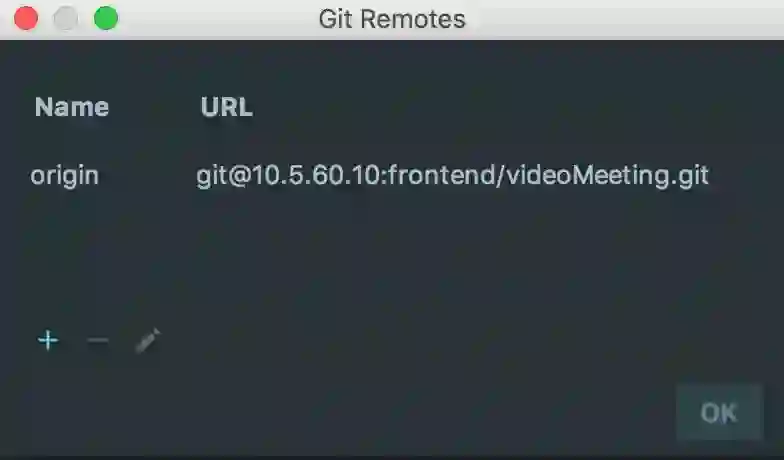Screen dimensions: 784x460
Task: Open remote editor via pencil toolbar button
Action: pos(148,340)
